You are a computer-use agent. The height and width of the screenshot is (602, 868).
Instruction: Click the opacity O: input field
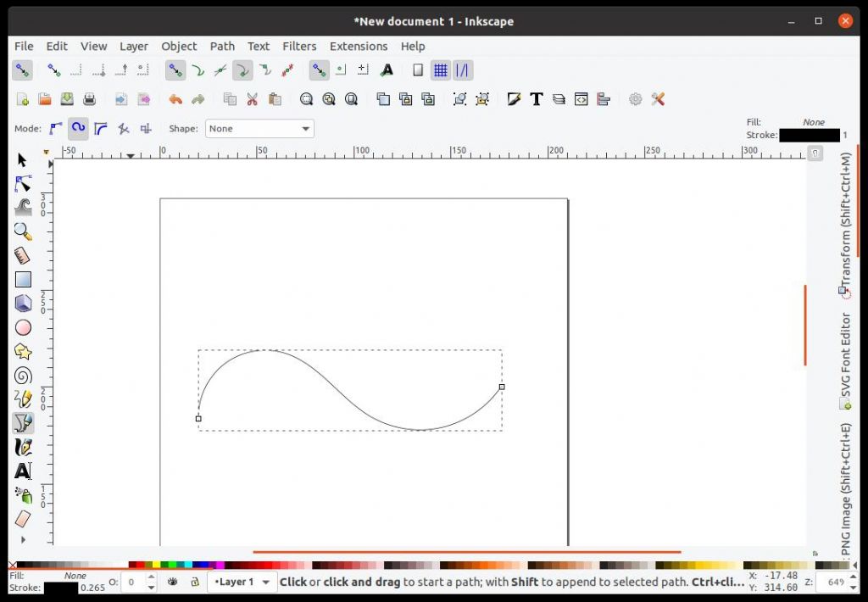133,582
